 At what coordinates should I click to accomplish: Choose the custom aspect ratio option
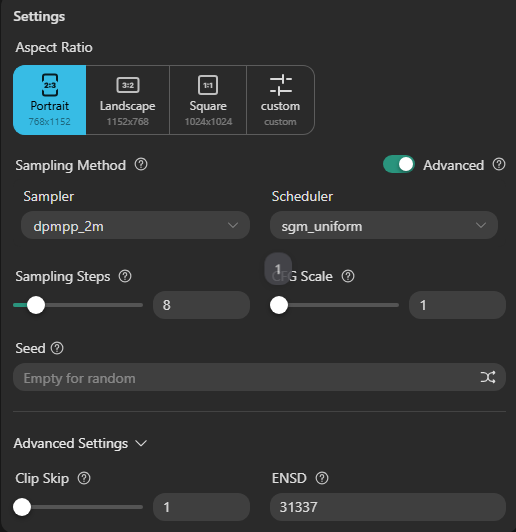281,100
